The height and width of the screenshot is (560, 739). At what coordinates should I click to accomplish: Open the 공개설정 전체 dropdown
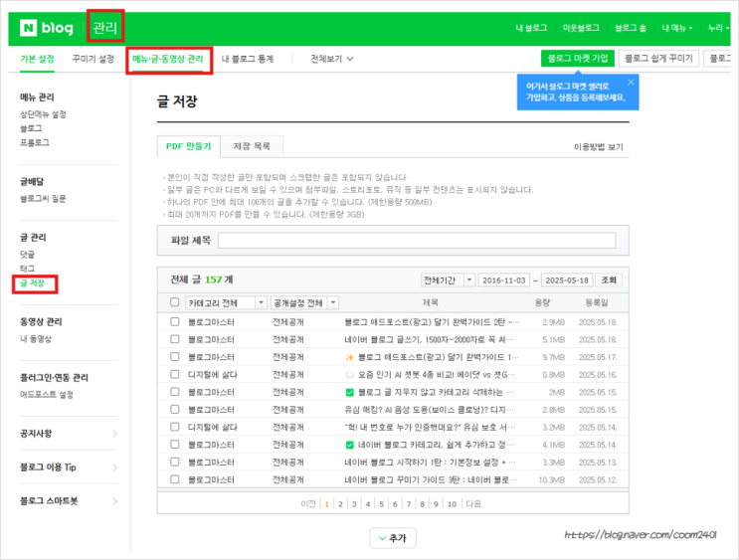[x=304, y=302]
